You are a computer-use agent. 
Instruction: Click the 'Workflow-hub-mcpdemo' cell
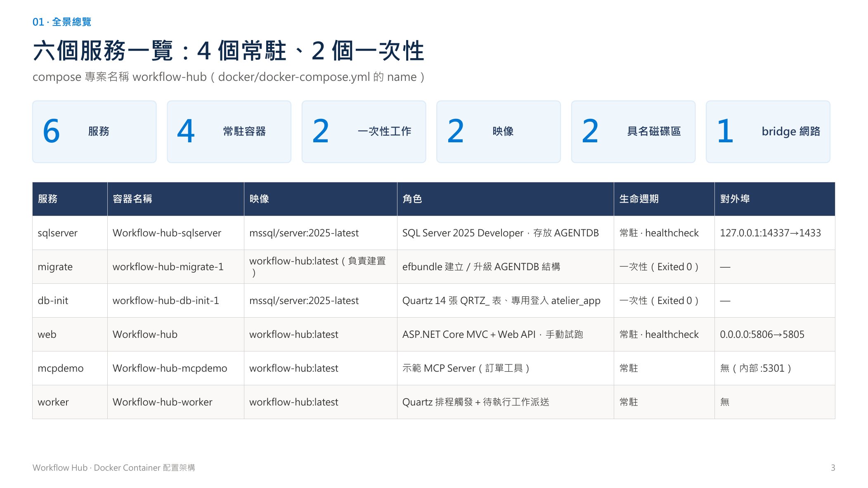point(176,368)
